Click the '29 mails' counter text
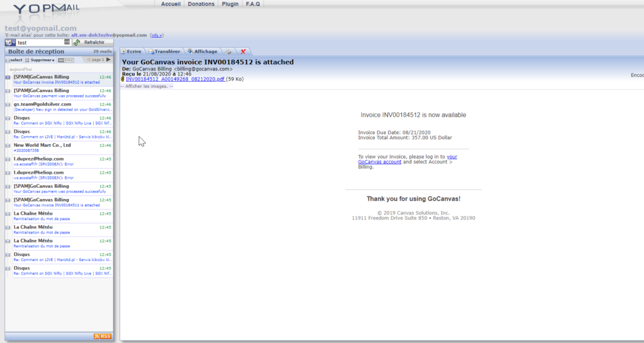This screenshot has width=644, height=343. pyautogui.click(x=103, y=52)
